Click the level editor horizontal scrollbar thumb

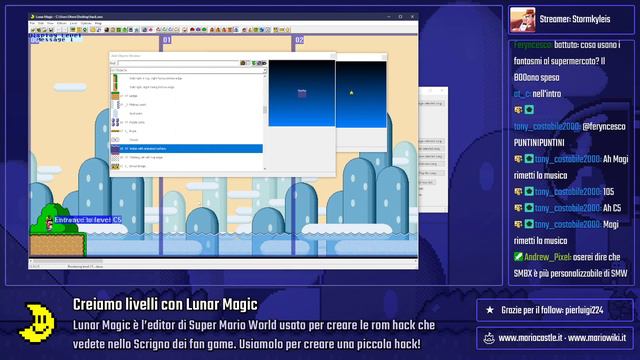(x=68, y=261)
